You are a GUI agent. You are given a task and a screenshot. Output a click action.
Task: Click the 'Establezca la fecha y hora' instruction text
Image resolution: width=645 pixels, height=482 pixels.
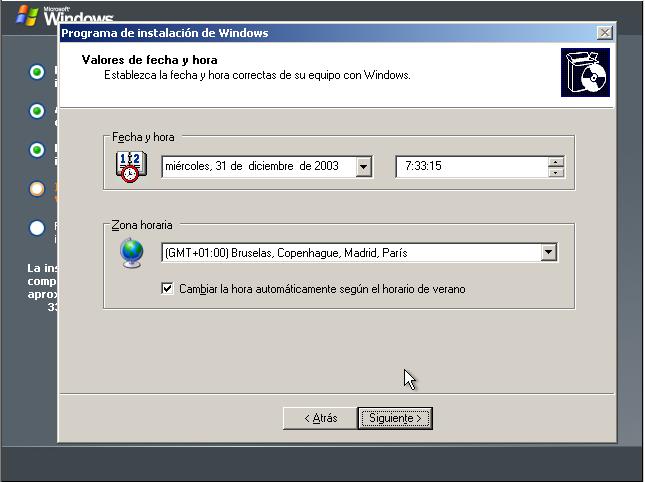coord(257,75)
